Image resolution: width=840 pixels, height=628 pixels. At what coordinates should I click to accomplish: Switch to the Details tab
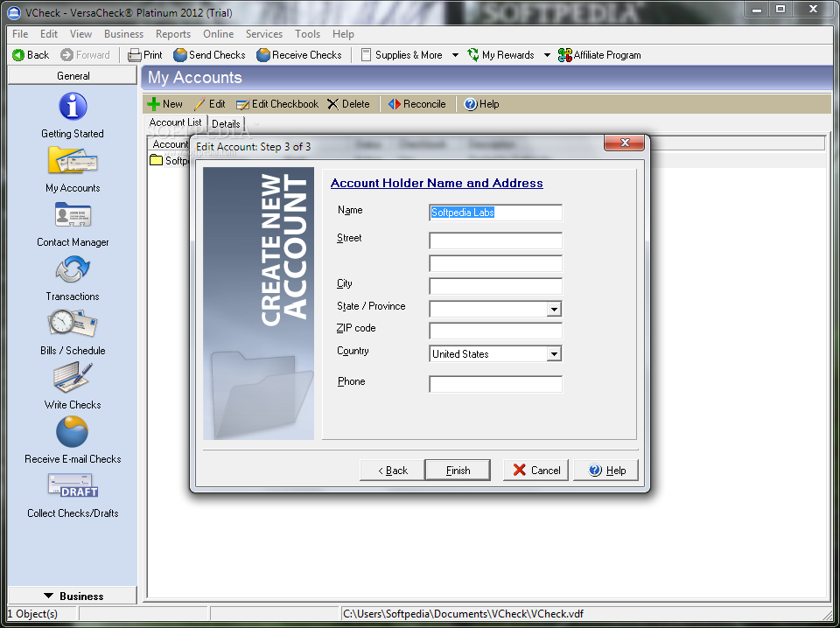[226, 123]
